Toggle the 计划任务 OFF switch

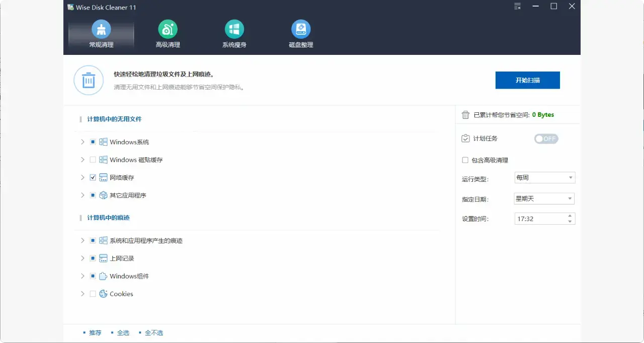546,139
